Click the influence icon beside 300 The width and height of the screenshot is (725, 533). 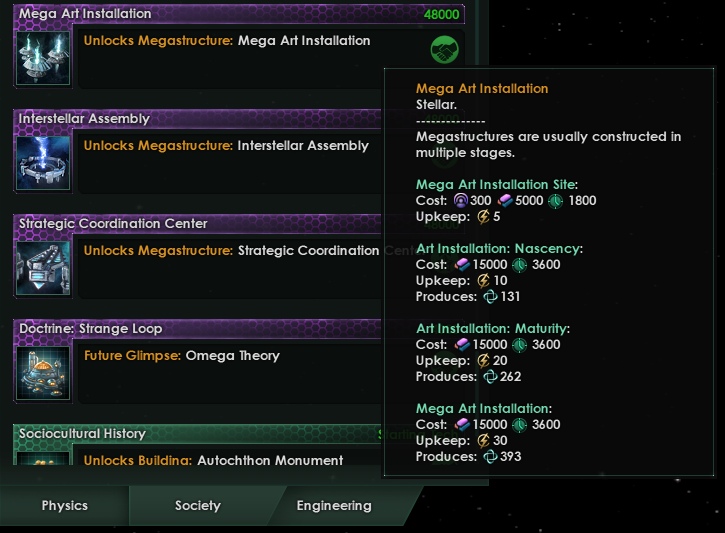click(x=459, y=201)
